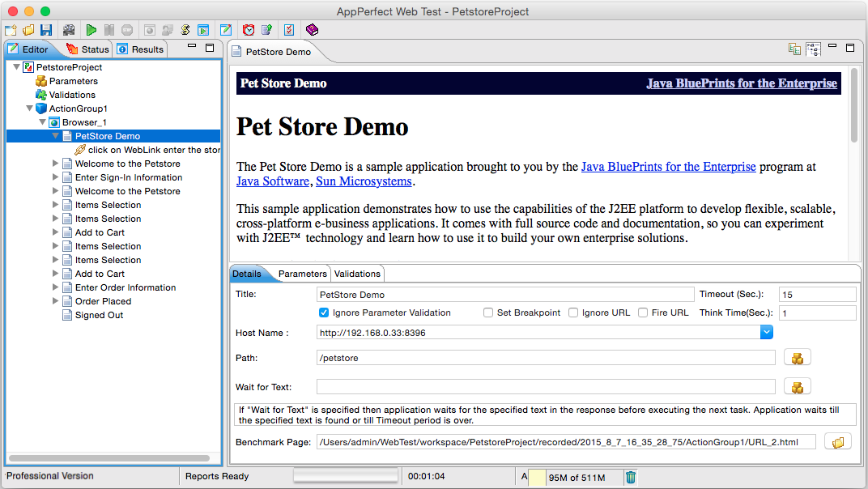Open the Sun Microsystems link
Image resolution: width=868 pixels, height=489 pixels.
click(x=364, y=181)
